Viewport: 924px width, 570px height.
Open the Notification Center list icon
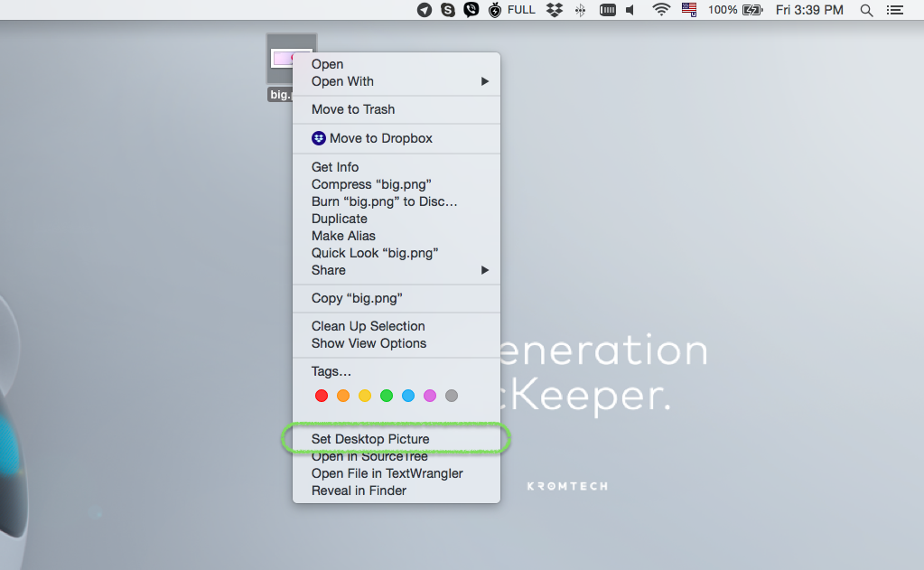pos(894,10)
